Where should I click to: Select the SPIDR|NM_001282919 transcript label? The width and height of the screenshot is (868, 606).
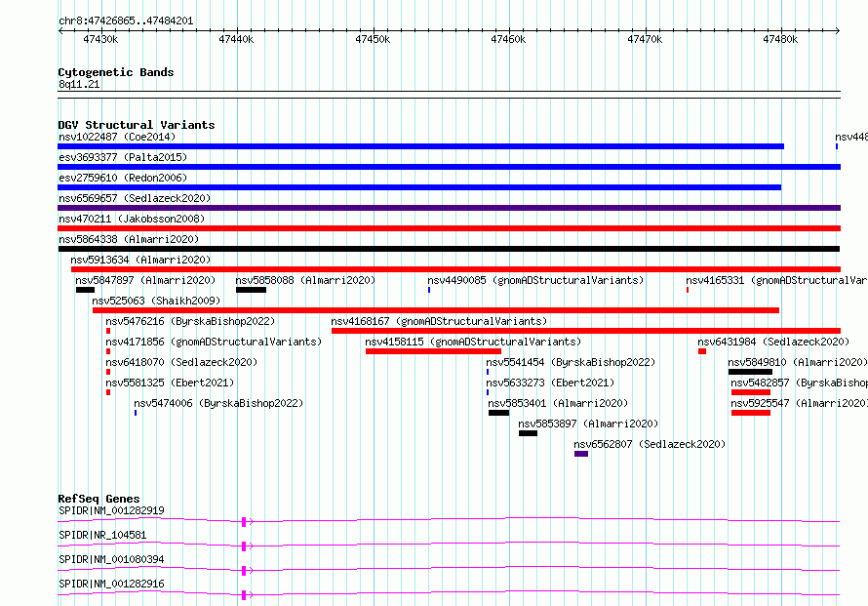point(111,510)
